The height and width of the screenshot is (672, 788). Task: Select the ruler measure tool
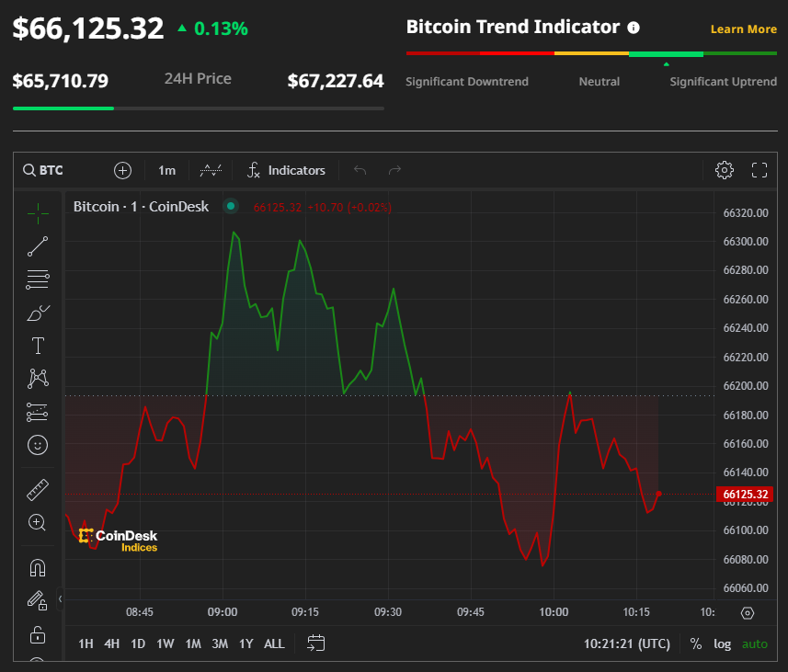tap(38, 490)
